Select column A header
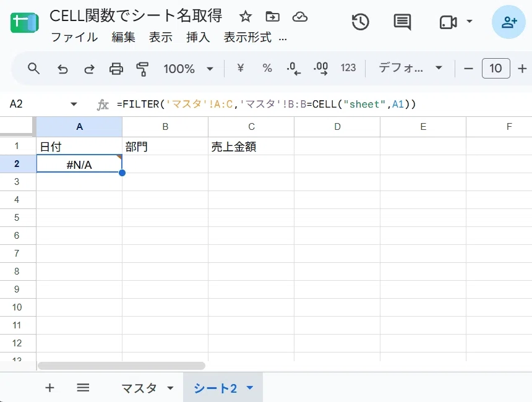The height and width of the screenshot is (402, 532). point(79,127)
